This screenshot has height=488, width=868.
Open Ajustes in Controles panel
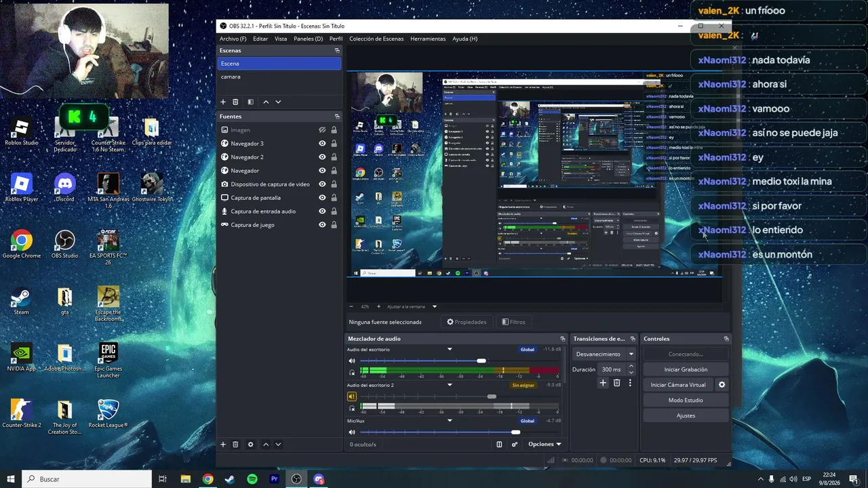pyautogui.click(x=686, y=415)
